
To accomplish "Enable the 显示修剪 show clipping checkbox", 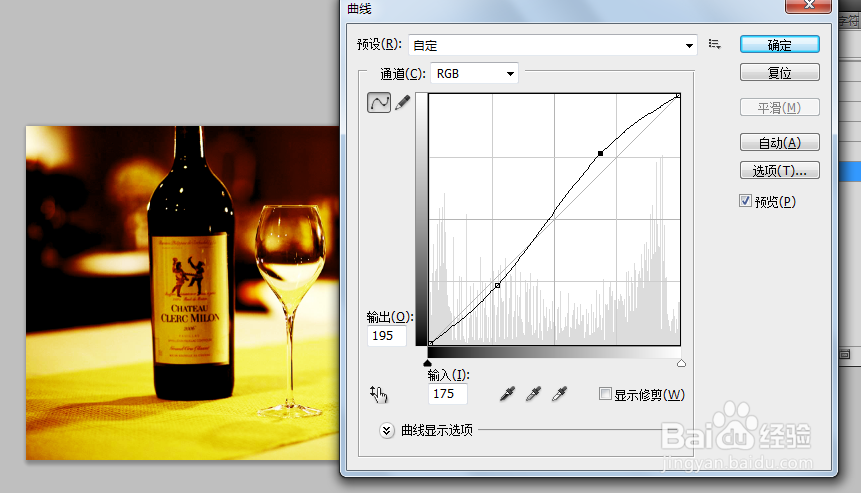I will pos(605,394).
